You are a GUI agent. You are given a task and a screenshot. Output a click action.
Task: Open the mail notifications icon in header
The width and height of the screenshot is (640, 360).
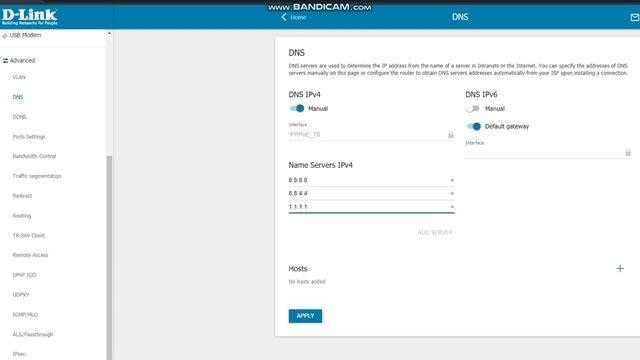(x=635, y=17)
